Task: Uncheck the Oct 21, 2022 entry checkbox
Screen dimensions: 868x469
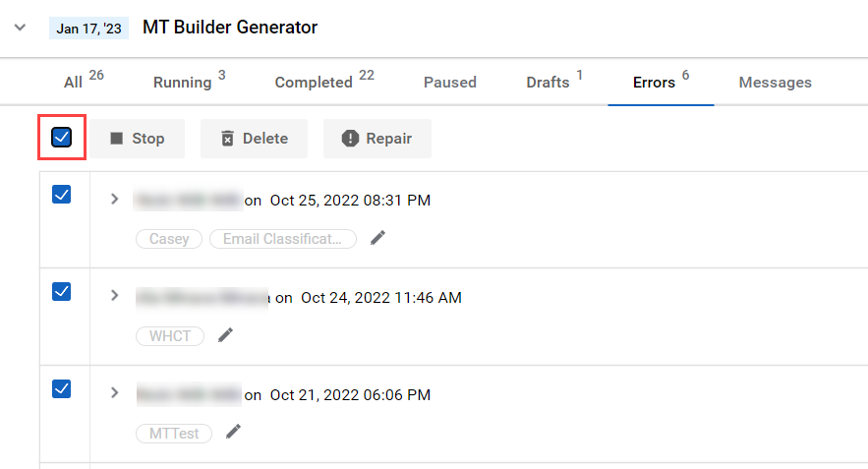Action: (62, 388)
